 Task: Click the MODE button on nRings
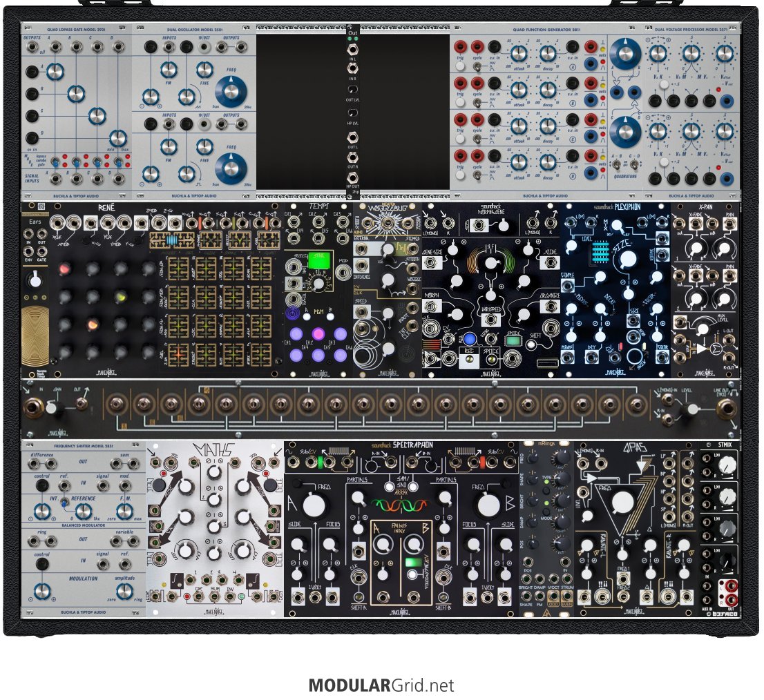pos(546,512)
